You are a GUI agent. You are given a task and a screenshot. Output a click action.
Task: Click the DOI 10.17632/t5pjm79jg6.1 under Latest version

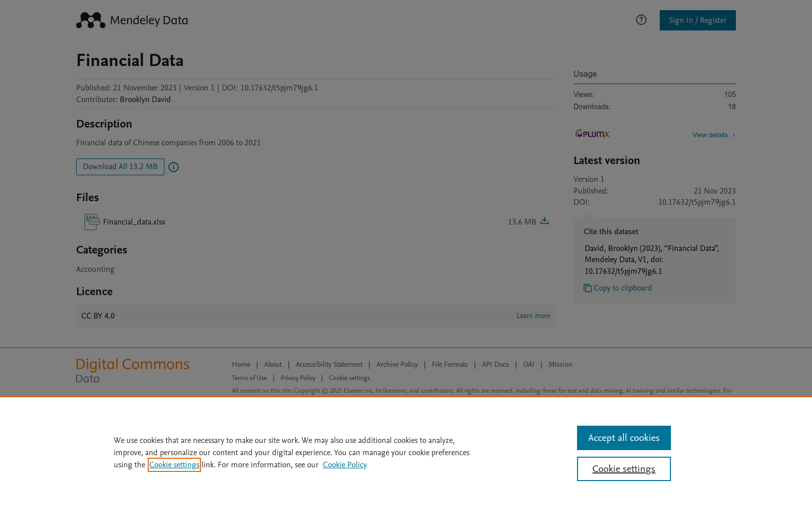tap(697, 202)
